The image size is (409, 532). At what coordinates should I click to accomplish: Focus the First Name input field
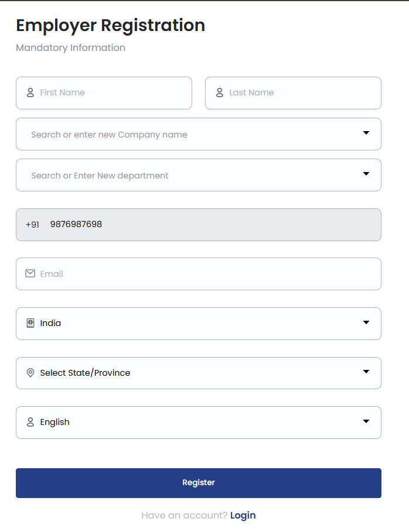(111, 92)
